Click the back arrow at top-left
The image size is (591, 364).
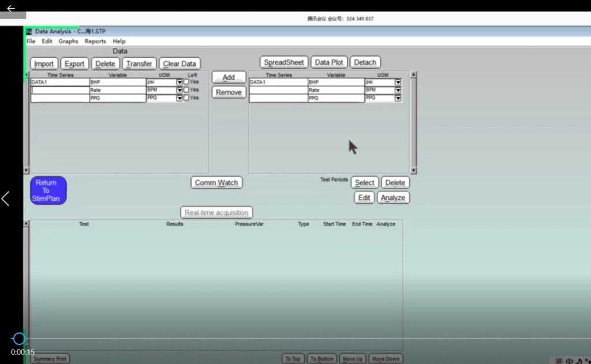point(10,9)
